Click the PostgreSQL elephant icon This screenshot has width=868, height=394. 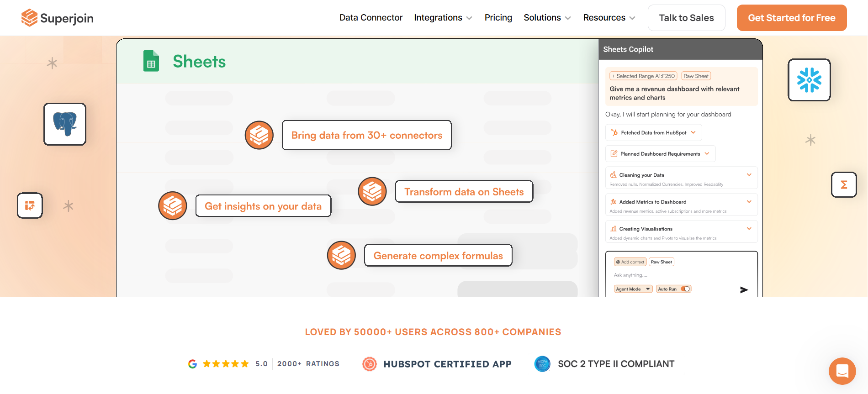tap(65, 124)
